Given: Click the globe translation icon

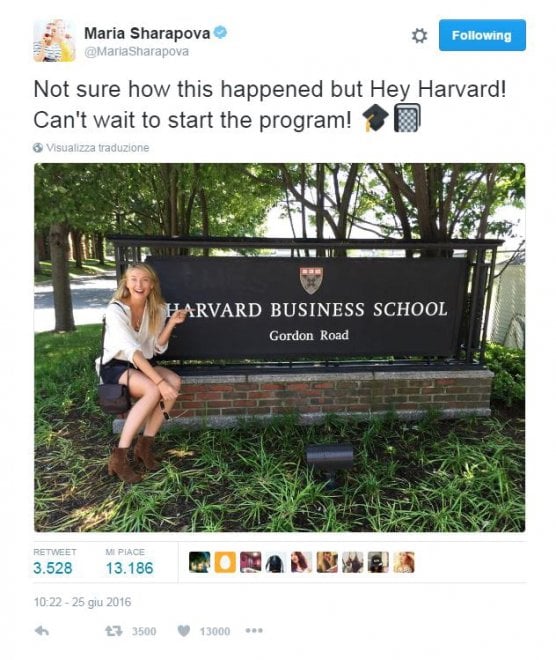Looking at the screenshot, I should coord(38,148).
